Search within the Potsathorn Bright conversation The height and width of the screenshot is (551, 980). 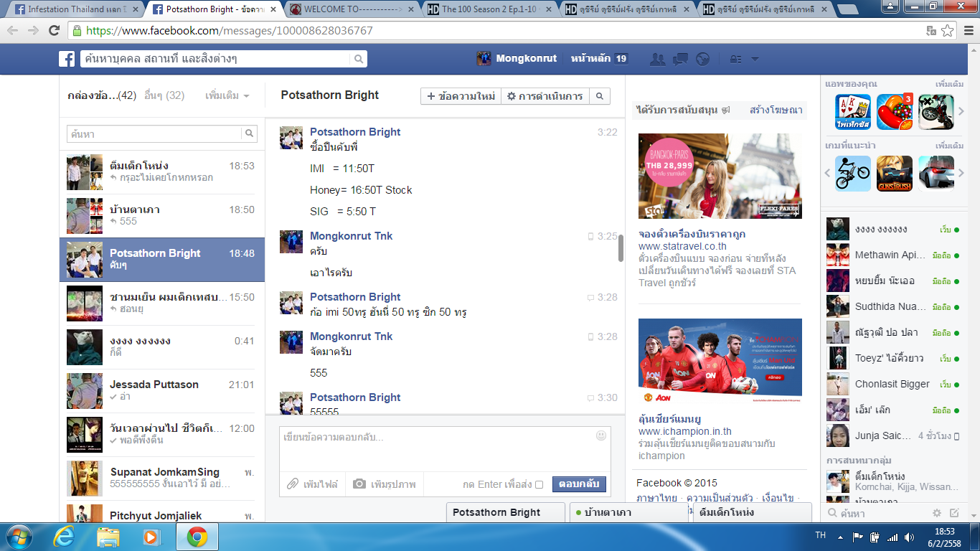(600, 96)
